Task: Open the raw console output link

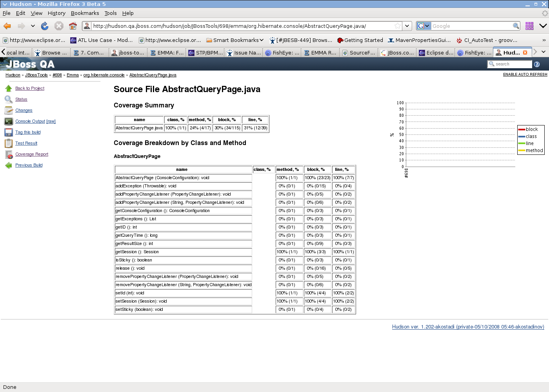Action: [51, 122]
